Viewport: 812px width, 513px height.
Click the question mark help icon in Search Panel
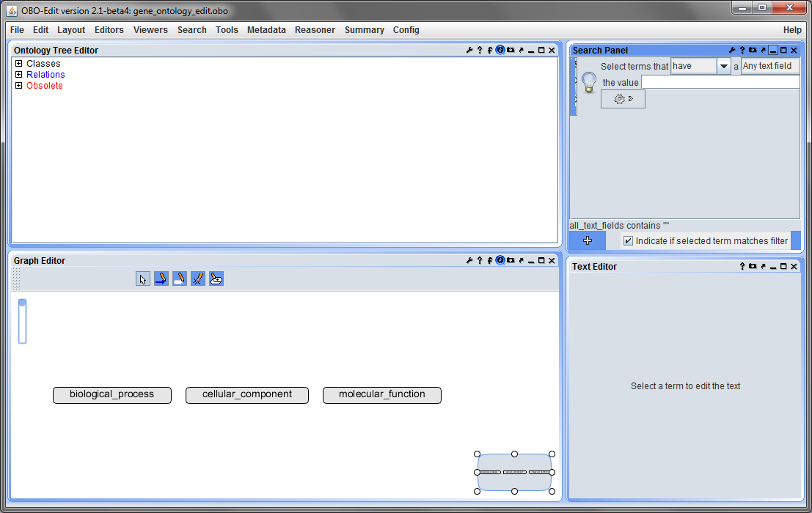click(x=742, y=50)
